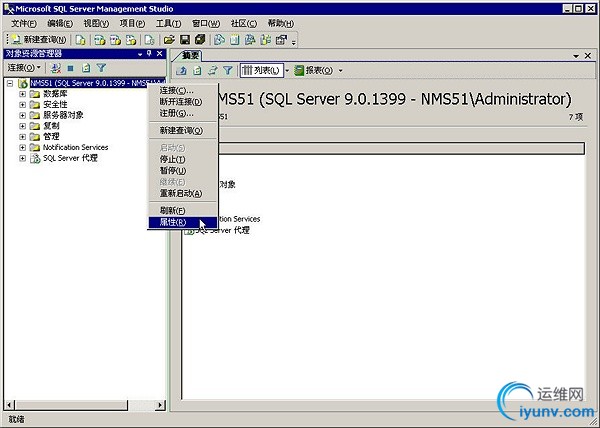Choose 注册(G)... from the context menu
This screenshot has height=428, width=600.
pyautogui.click(x=183, y=113)
